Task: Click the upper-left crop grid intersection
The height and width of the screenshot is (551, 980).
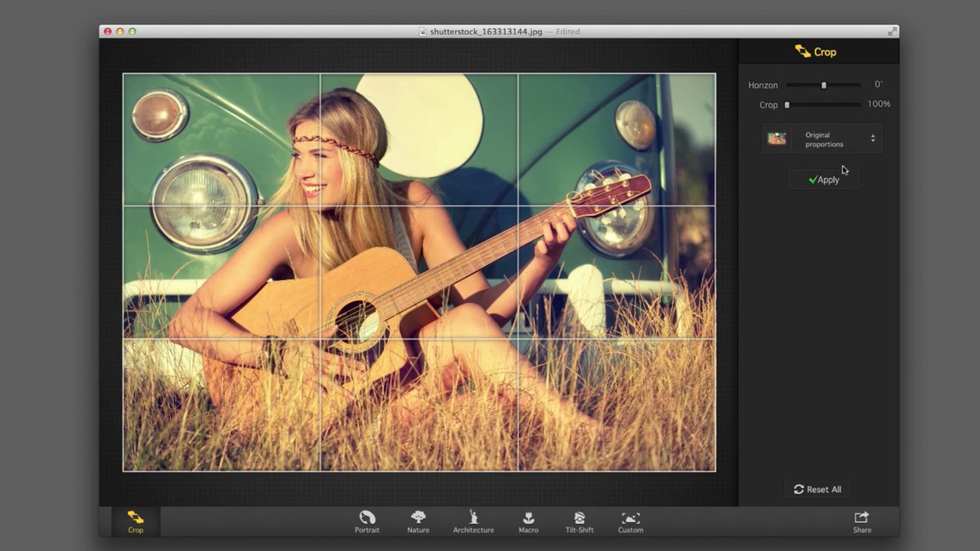Action: point(320,206)
